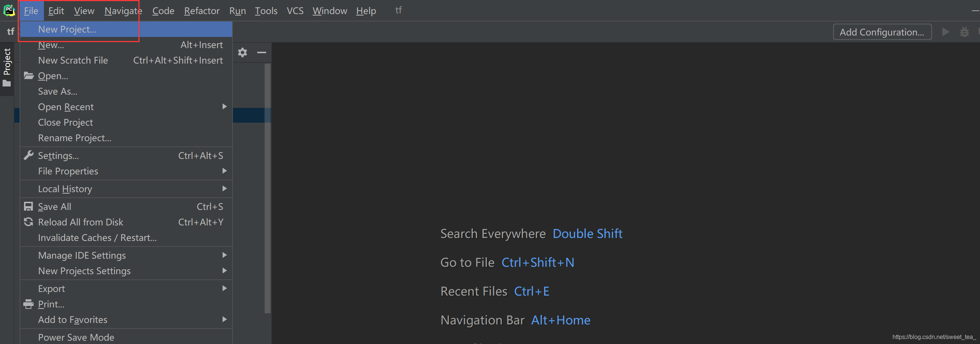Viewport: 980px width, 344px height.
Task: Expand the Local History submenu arrow
Action: pos(224,188)
